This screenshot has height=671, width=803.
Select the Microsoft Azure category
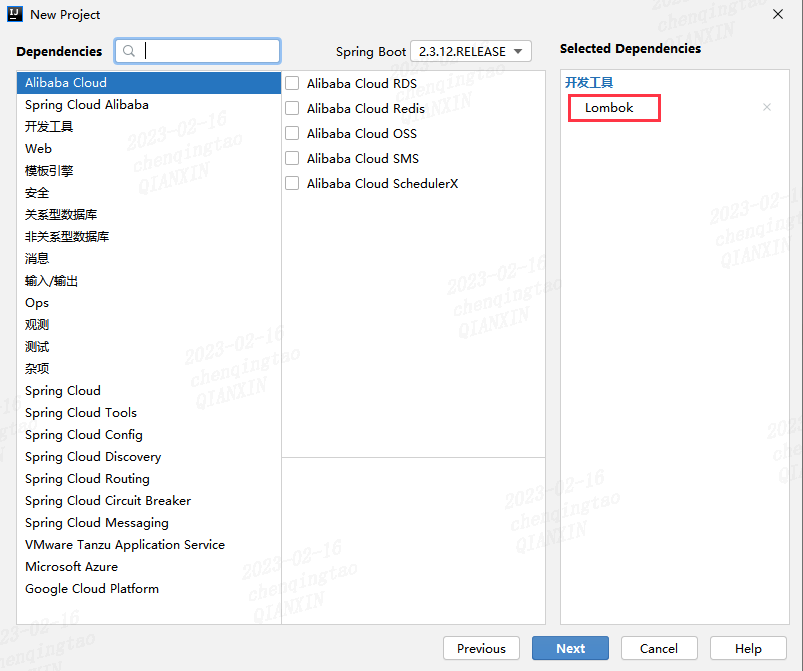(149, 567)
